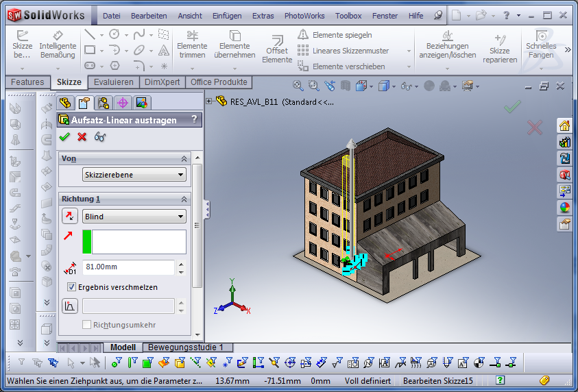The width and height of the screenshot is (578, 392).
Task: Click the Offset Elemente tool
Action: click(x=277, y=49)
